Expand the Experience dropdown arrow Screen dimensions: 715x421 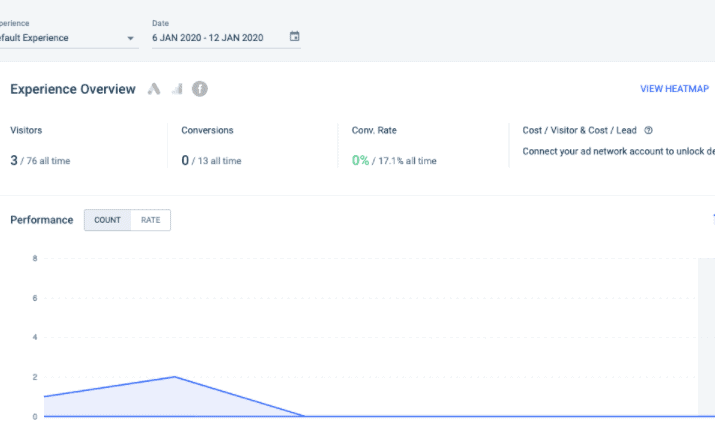click(x=131, y=38)
